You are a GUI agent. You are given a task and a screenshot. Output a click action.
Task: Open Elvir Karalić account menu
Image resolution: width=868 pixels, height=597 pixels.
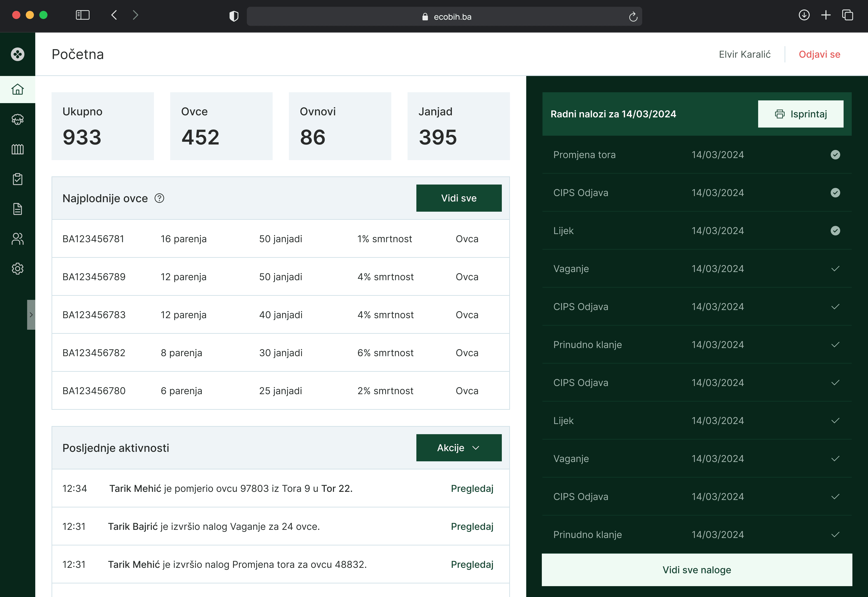click(x=745, y=54)
